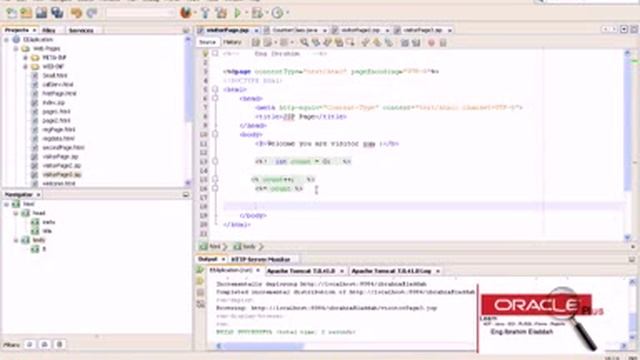
Task: Click the Find Selection magnifier icon
Action: (x=304, y=42)
